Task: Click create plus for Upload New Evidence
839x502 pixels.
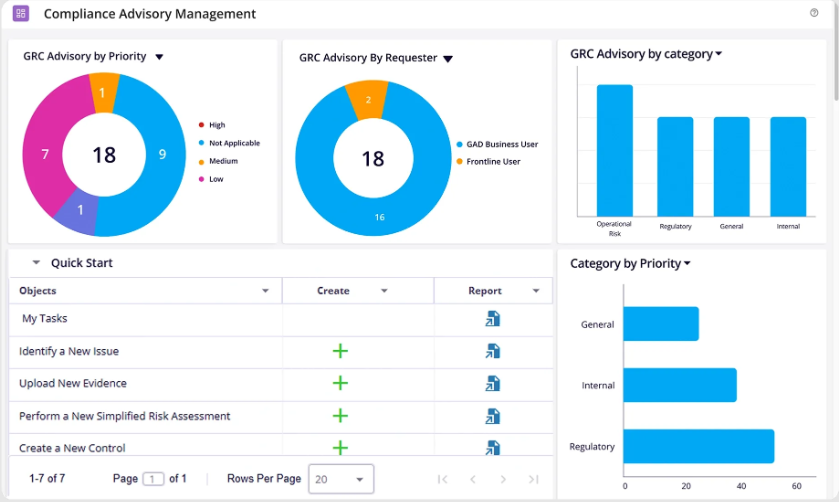Action: (x=340, y=383)
